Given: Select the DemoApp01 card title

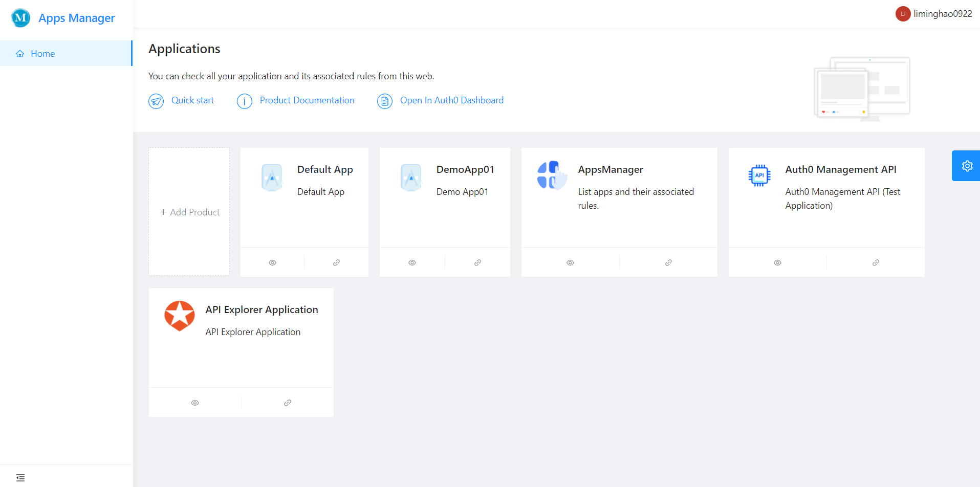Looking at the screenshot, I should tap(465, 169).
